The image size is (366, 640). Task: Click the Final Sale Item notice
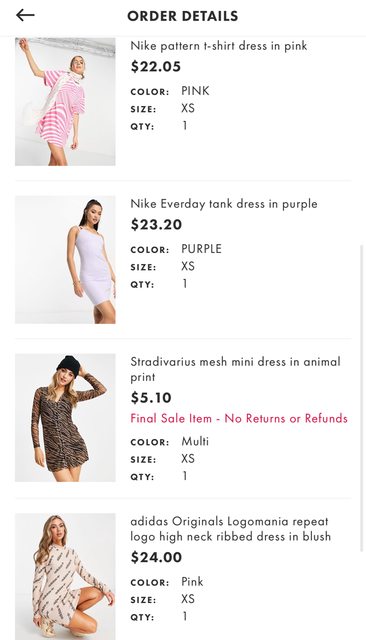(239, 418)
